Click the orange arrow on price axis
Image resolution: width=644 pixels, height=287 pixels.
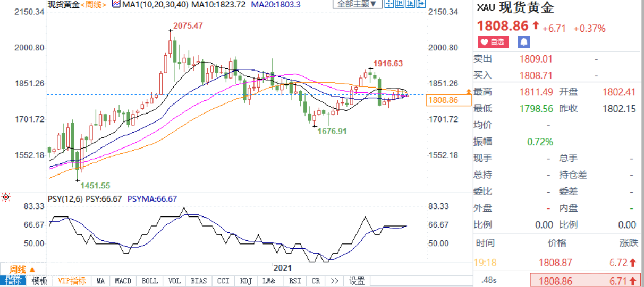468,92
